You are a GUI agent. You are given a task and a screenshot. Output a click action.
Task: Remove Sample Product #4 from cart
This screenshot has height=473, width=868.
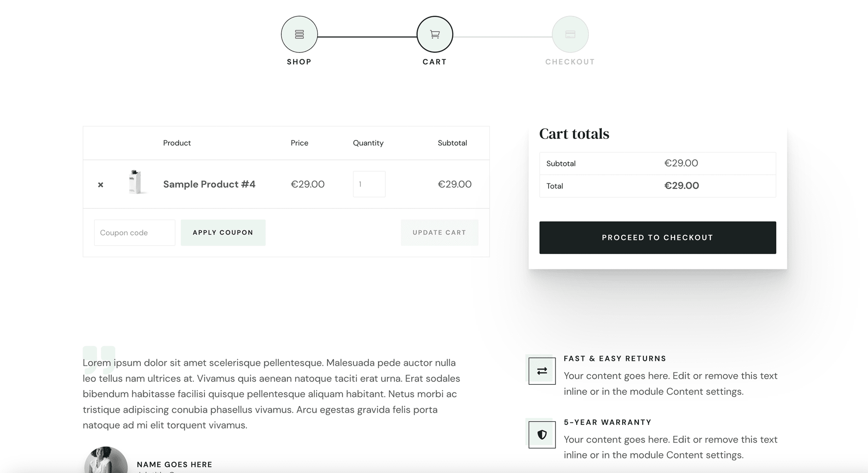(100, 184)
